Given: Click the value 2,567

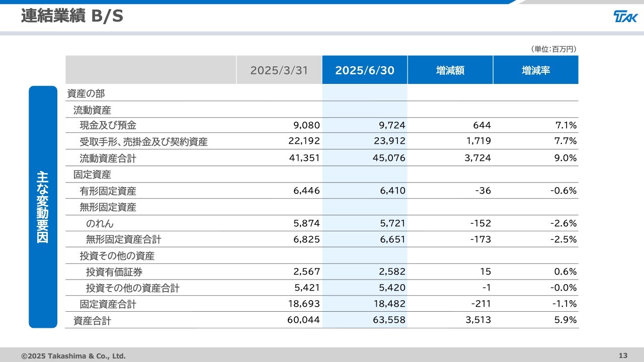Looking at the screenshot, I should [x=307, y=272].
